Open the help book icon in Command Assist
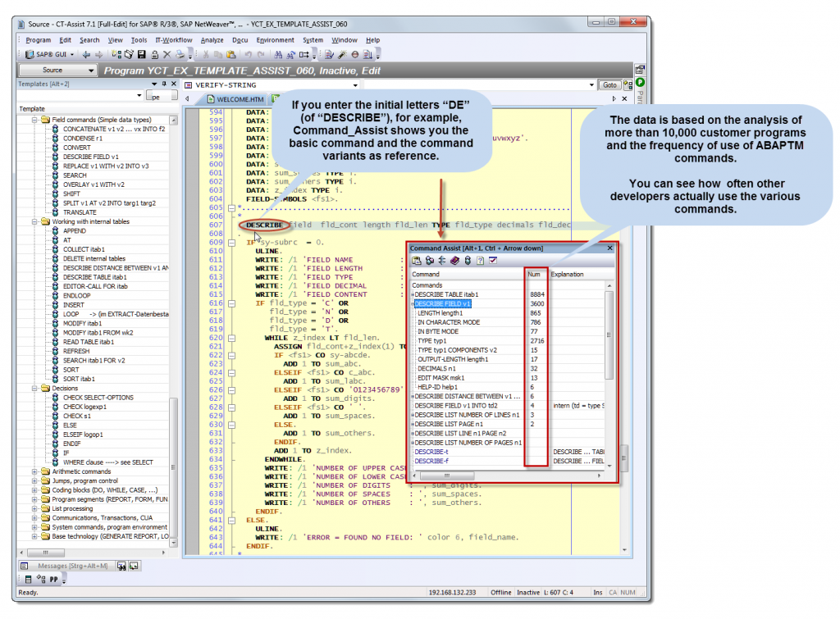The height and width of the screenshot is (619, 840). (455, 261)
